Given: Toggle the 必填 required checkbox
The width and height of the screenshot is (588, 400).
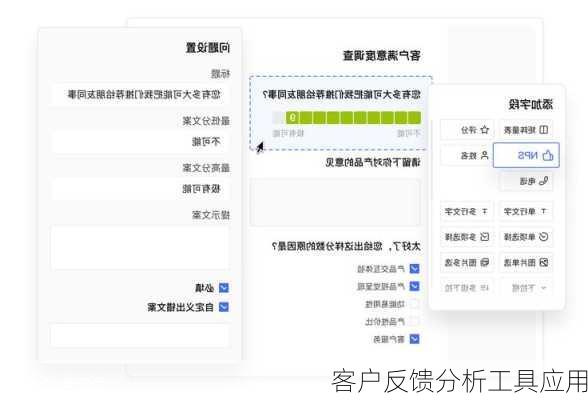Looking at the screenshot, I should click(x=224, y=288).
